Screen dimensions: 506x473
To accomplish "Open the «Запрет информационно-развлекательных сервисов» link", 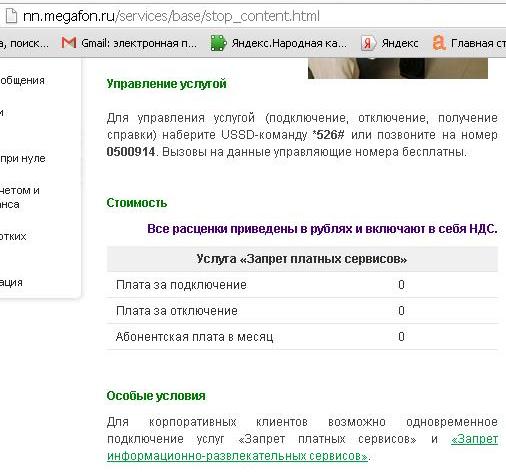I will 302,447.
